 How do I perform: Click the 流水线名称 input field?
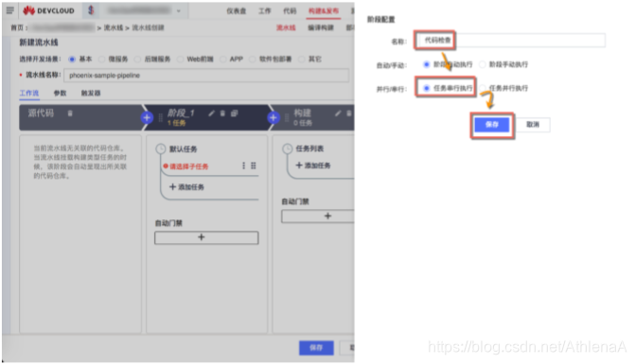206,76
